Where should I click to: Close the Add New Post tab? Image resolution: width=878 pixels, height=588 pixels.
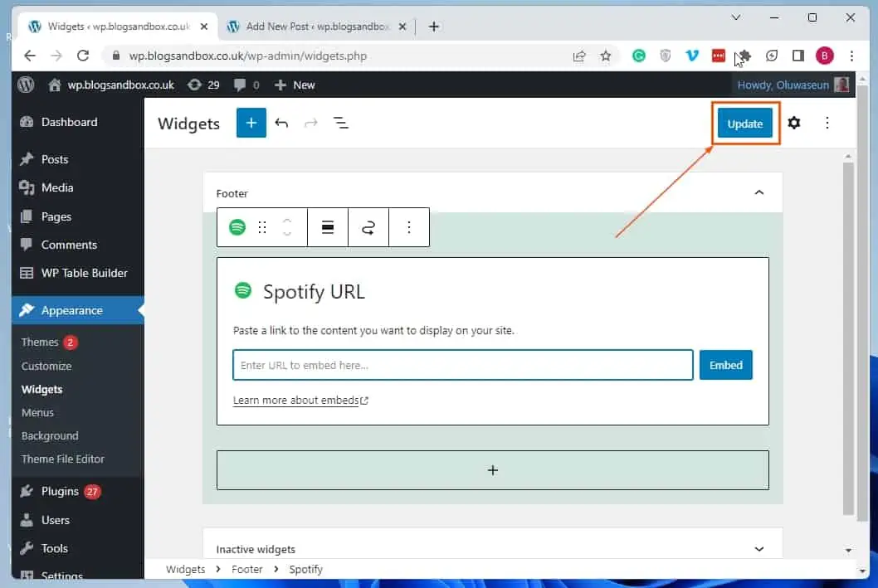(x=402, y=27)
